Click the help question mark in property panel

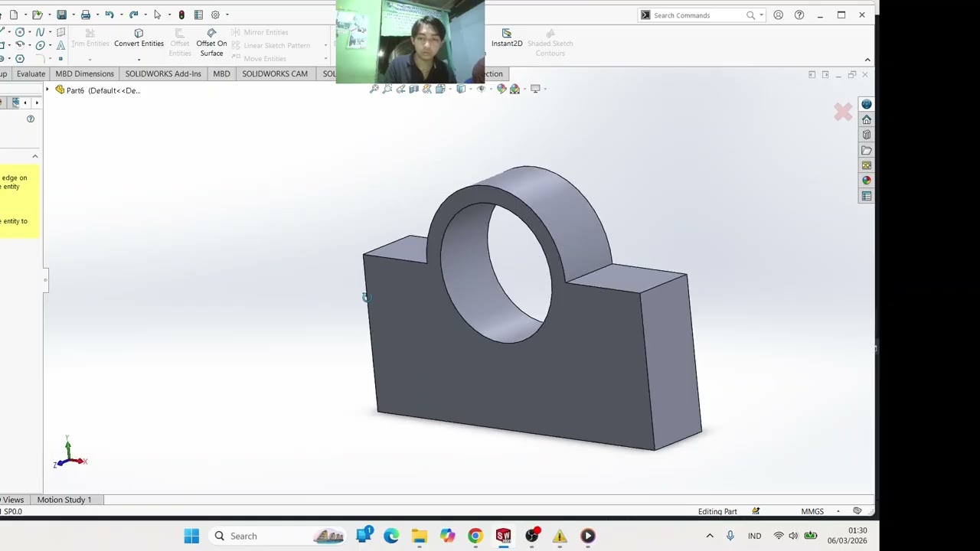tap(31, 119)
